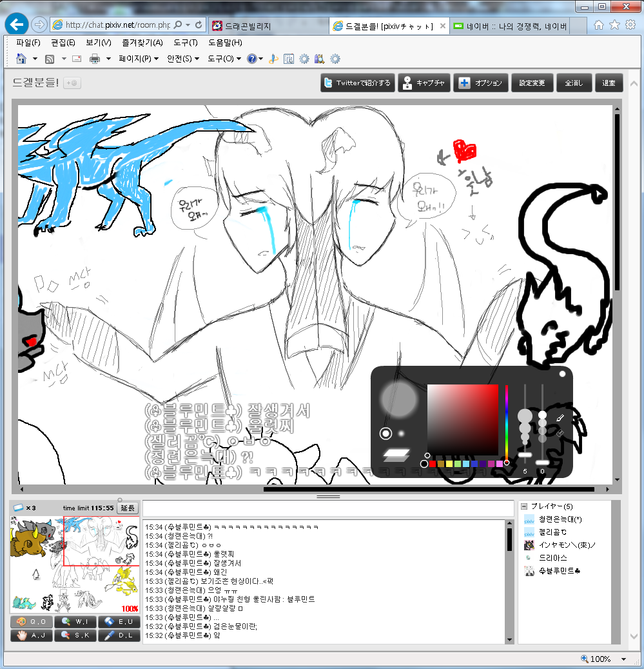This screenshot has width=644, height=669.
Task: Click the zoom-out S,K tool button
Action: pos(75,635)
